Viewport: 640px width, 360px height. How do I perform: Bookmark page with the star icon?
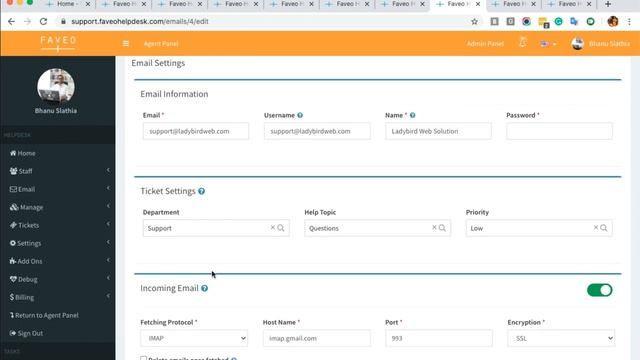click(474, 22)
